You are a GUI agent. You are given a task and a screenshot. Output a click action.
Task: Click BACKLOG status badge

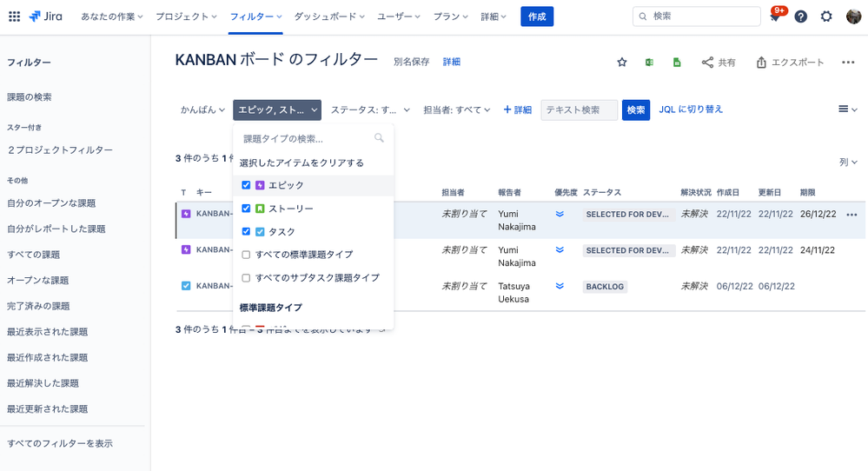click(x=605, y=286)
